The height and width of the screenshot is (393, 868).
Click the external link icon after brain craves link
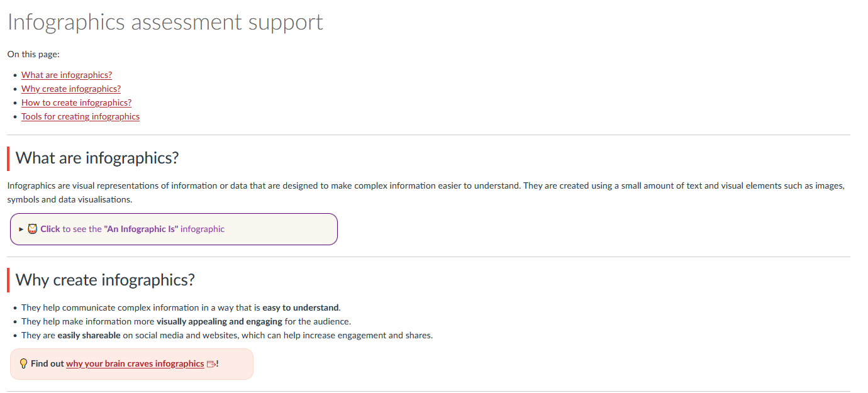[x=211, y=364]
